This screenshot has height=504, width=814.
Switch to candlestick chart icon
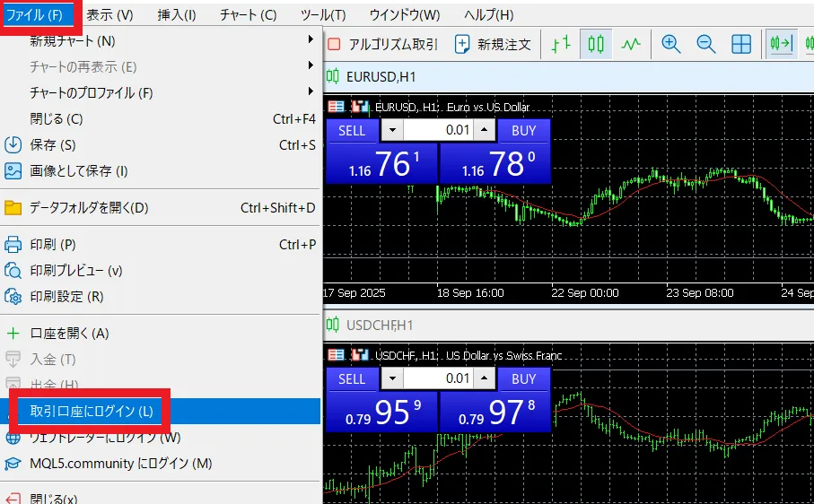595,44
